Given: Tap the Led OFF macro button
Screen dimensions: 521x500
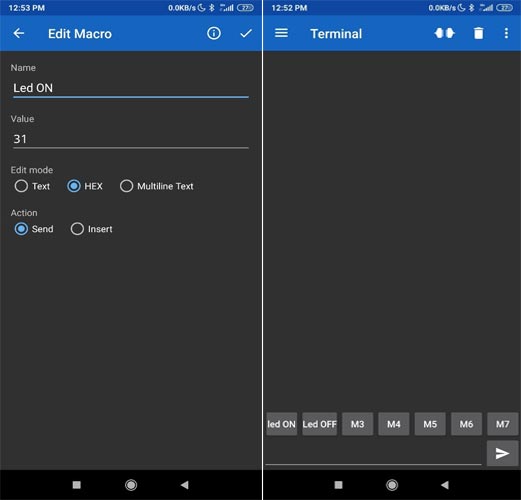Looking at the screenshot, I should 320,424.
